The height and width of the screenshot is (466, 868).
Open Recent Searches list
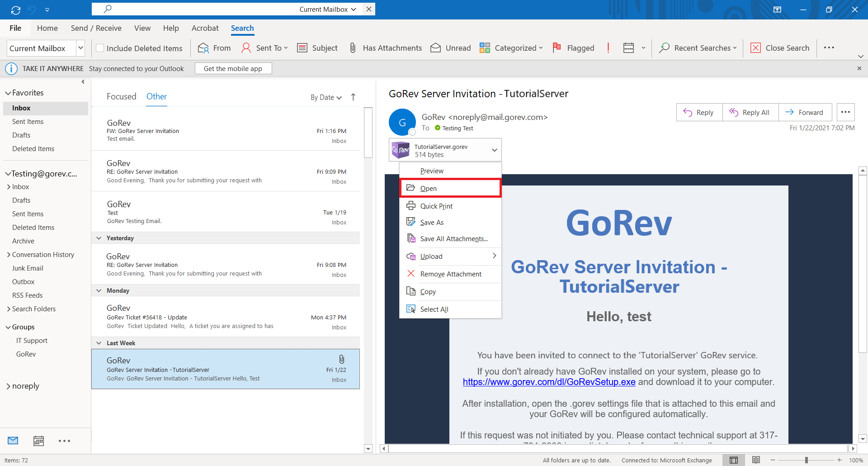click(698, 48)
